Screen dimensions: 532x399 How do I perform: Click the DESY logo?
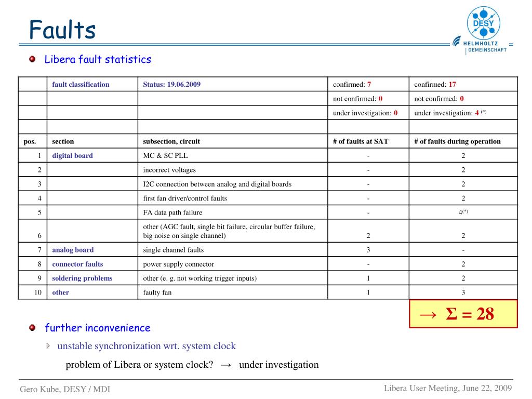click(483, 23)
